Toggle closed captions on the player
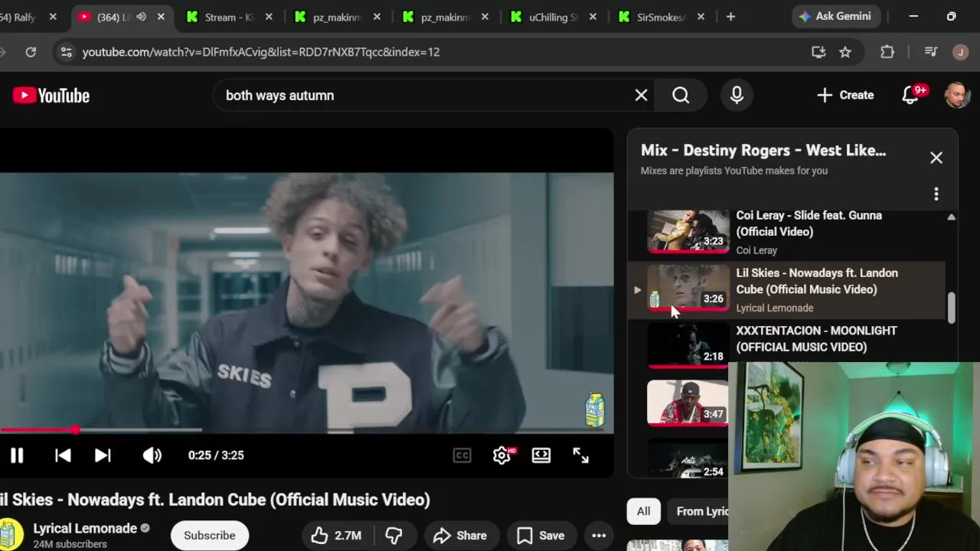This screenshot has height=551, width=980. click(462, 455)
